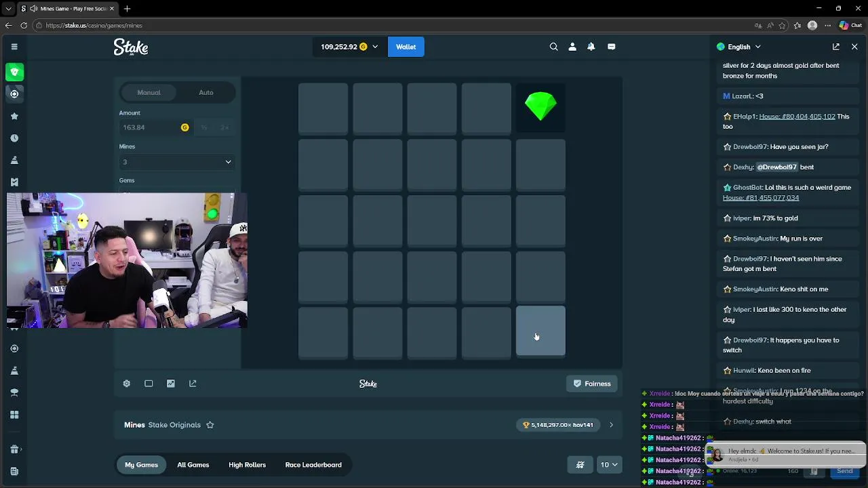Toggle the chat bubble icon in header
The height and width of the screenshot is (488, 868).
tap(612, 47)
